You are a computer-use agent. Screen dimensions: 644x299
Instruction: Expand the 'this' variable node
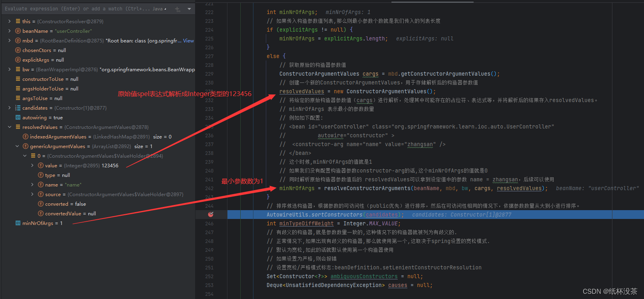(x=10, y=21)
